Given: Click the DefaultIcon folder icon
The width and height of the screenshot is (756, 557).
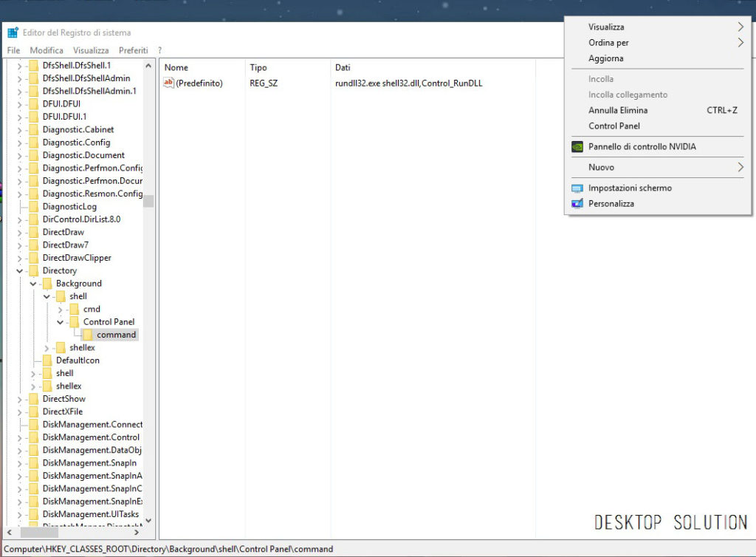Looking at the screenshot, I should click(47, 360).
